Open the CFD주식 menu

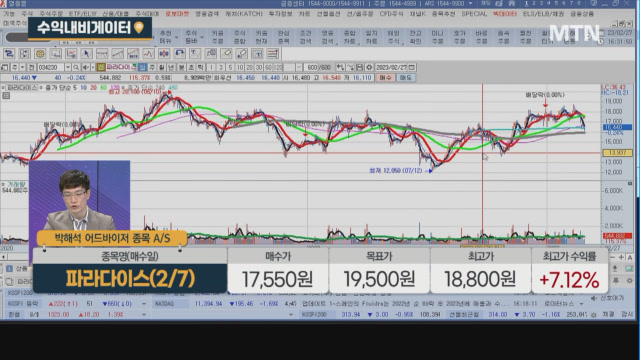pos(391,14)
